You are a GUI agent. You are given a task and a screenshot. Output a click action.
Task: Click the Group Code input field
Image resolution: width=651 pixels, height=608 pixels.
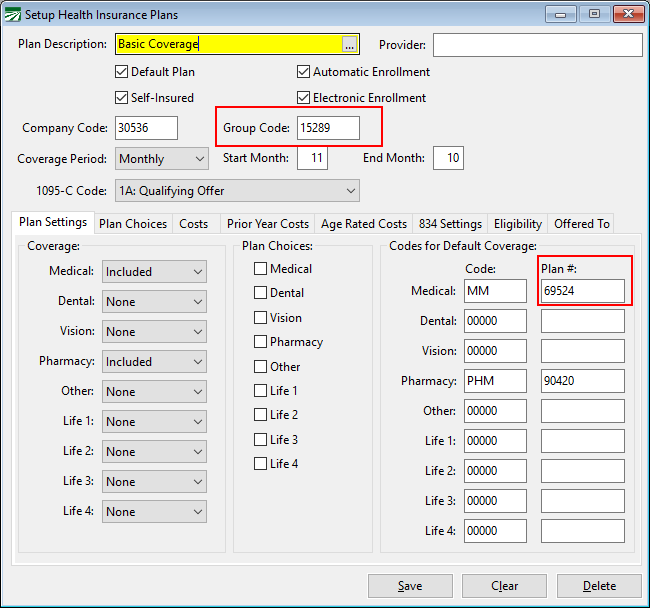(328, 128)
